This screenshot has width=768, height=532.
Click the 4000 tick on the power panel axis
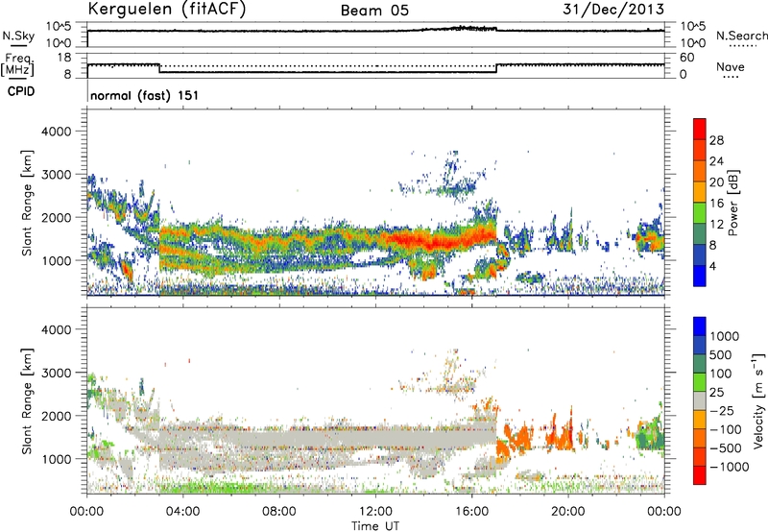coord(56,132)
